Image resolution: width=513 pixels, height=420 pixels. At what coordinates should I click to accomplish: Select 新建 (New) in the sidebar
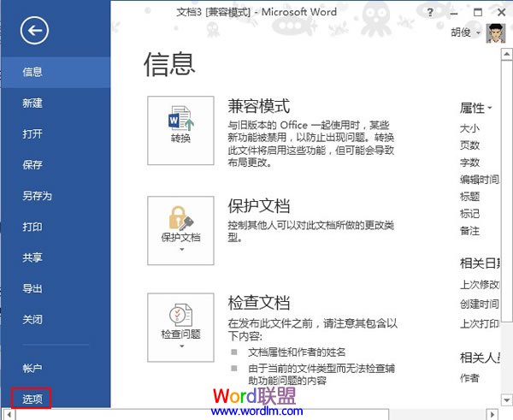(33, 104)
